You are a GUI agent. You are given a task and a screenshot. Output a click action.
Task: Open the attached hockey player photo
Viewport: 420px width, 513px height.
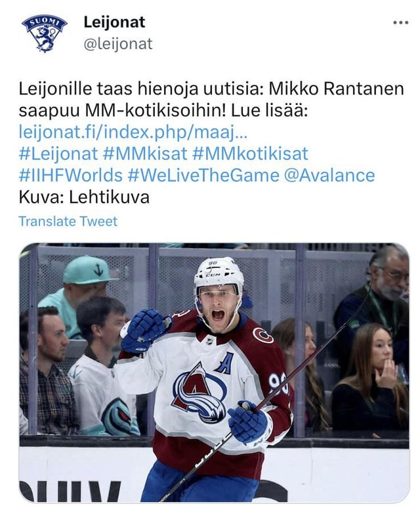point(213,373)
